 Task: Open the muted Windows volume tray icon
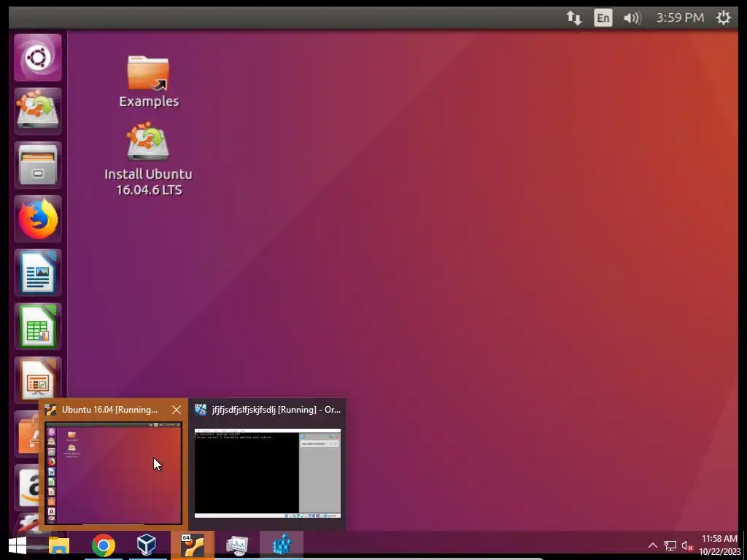[x=687, y=545]
